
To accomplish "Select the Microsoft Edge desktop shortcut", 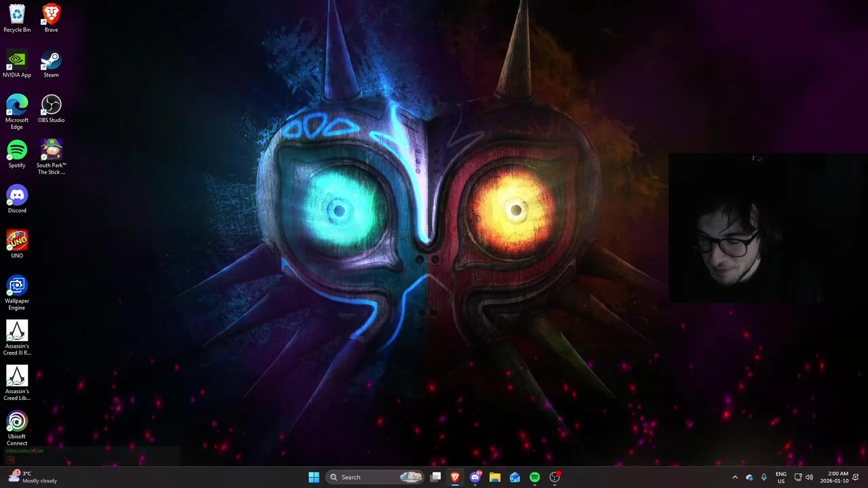I will (x=17, y=112).
